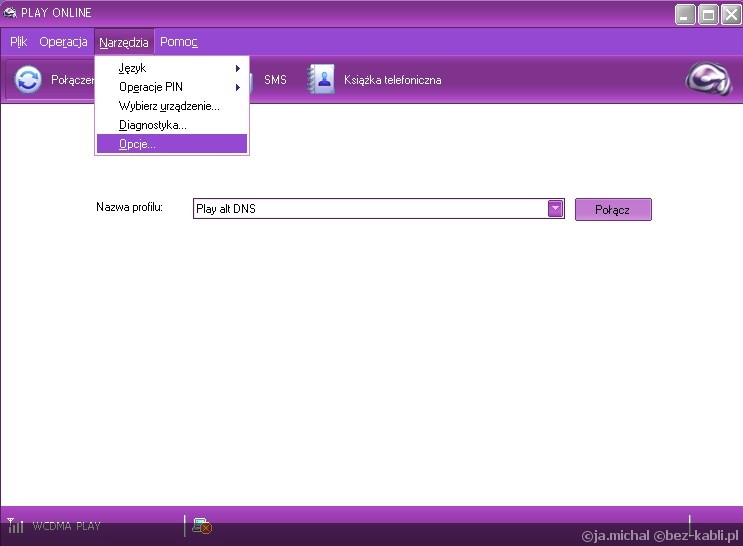
Task: Click the Operacje PIN submenu arrow
Action: click(x=238, y=87)
